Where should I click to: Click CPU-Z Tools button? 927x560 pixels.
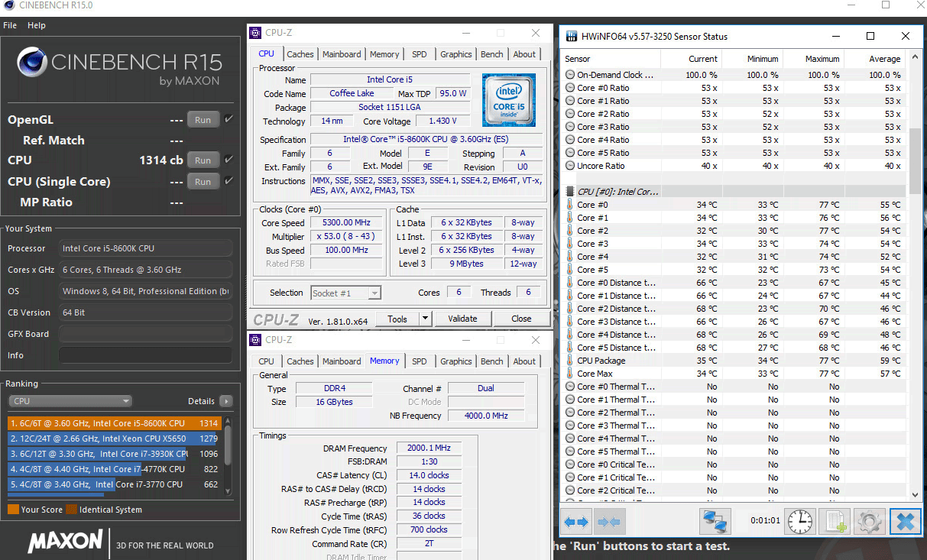tap(397, 319)
